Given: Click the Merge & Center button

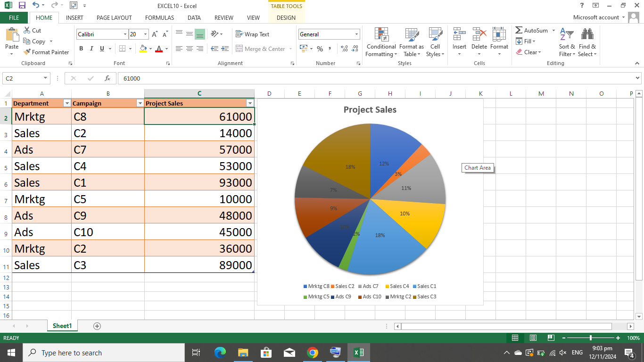Looking at the screenshot, I should coord(261,49).
